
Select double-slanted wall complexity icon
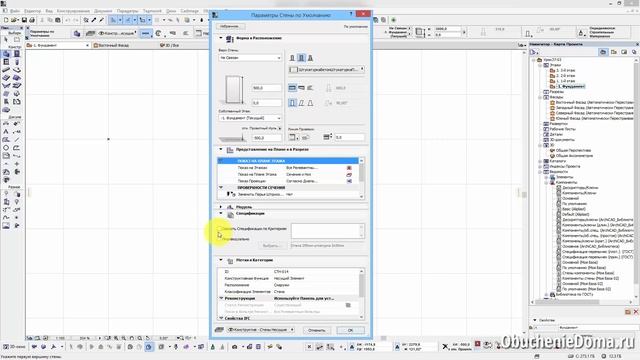coord(310,103)
